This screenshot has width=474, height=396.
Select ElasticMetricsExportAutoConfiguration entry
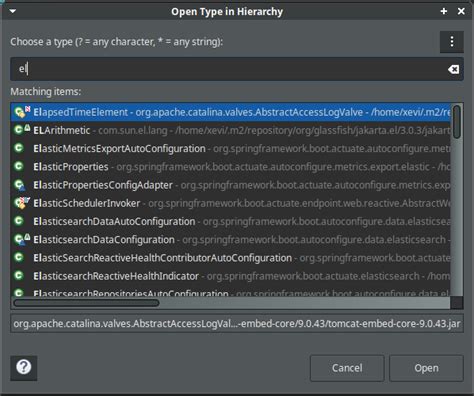tap(231, 148)
